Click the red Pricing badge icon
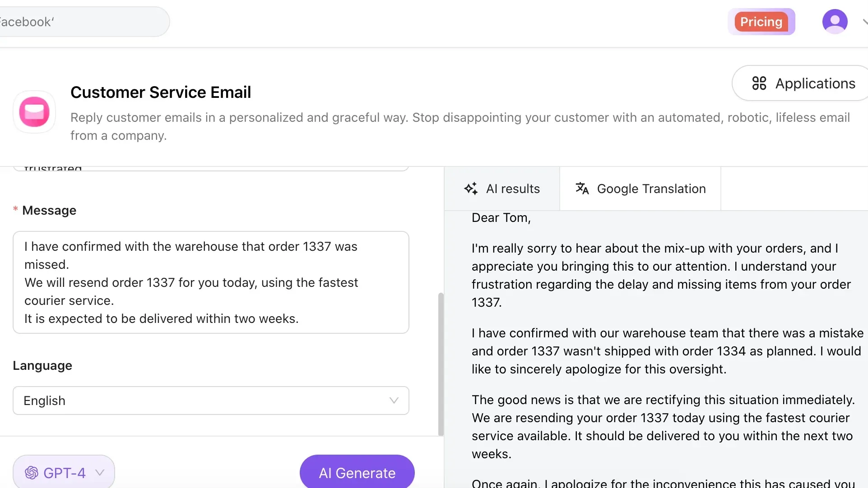Image resolution: width=868 pixels, height=488 pixels. (x=761, y=21)
